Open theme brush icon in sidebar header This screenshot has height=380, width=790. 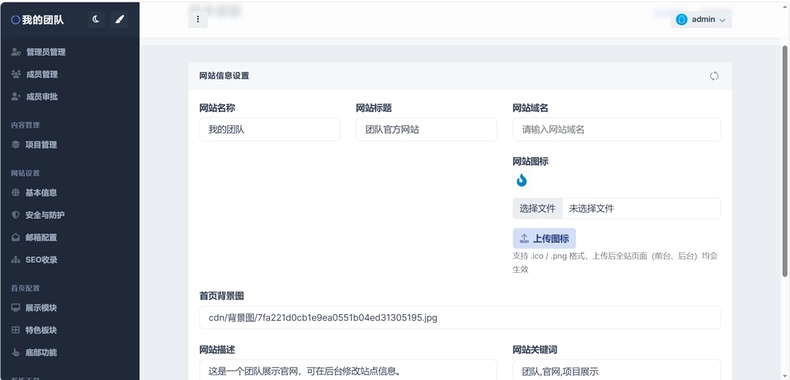tap(119, 20)
